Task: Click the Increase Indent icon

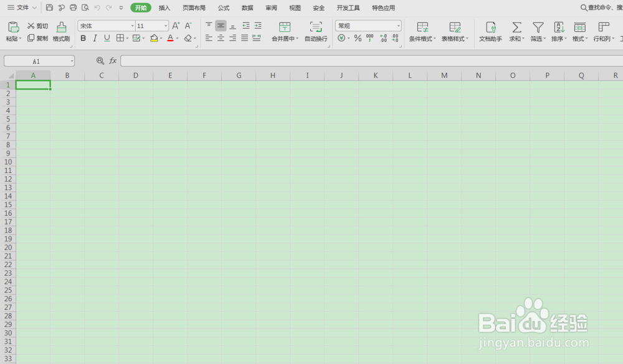Action: (258, 26)
